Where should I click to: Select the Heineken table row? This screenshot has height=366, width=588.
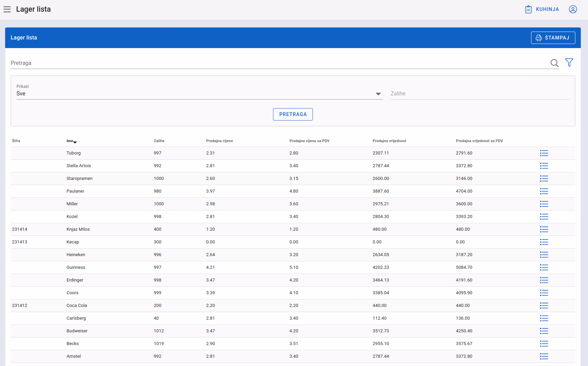(x=293, y=255)
